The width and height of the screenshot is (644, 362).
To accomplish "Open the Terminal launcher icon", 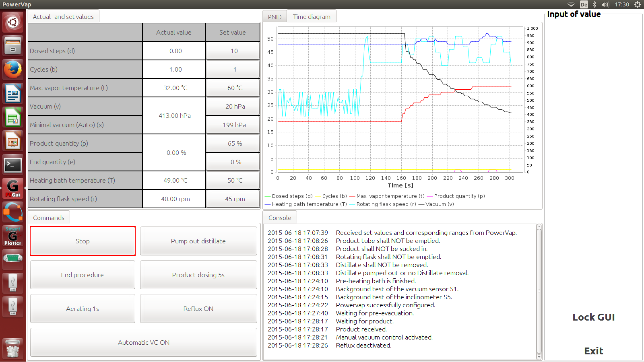I will tap(13, 164).
